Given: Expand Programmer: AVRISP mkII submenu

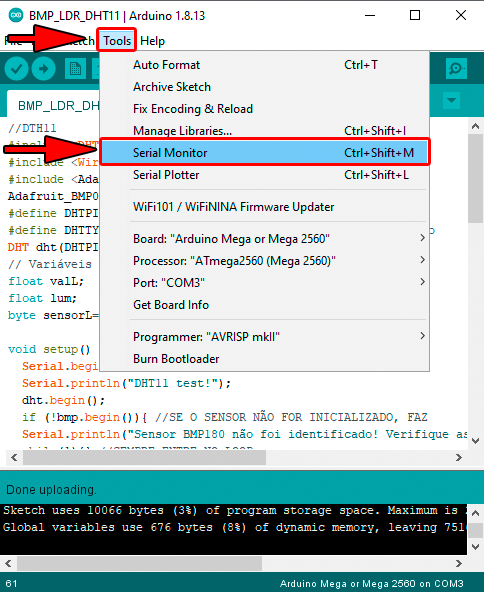Looking at the screenshot, I should [x=264, y=336].
